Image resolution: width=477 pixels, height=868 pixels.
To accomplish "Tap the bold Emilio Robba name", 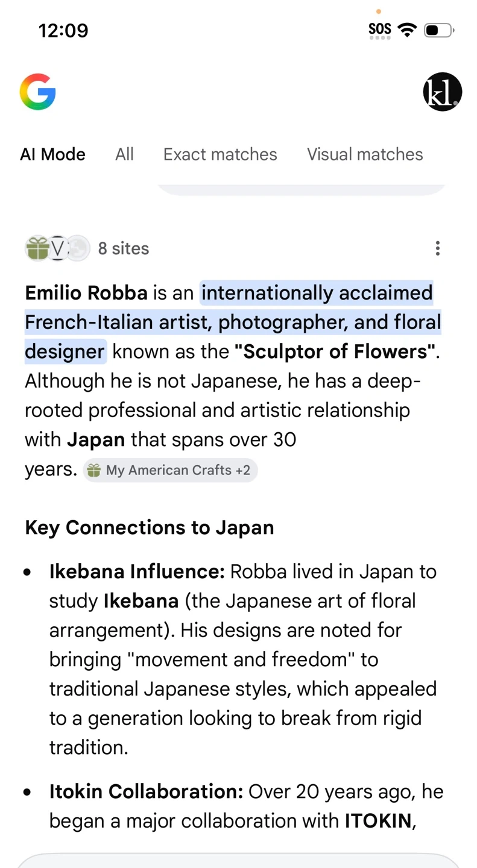I will coord(86,294).
